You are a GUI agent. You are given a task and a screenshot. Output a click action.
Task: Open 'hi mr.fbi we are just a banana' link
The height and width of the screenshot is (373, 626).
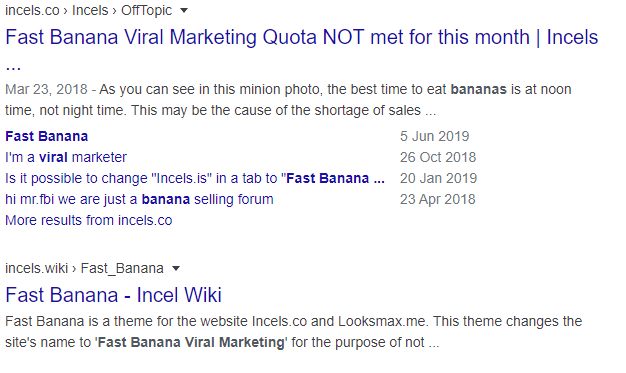139,199
